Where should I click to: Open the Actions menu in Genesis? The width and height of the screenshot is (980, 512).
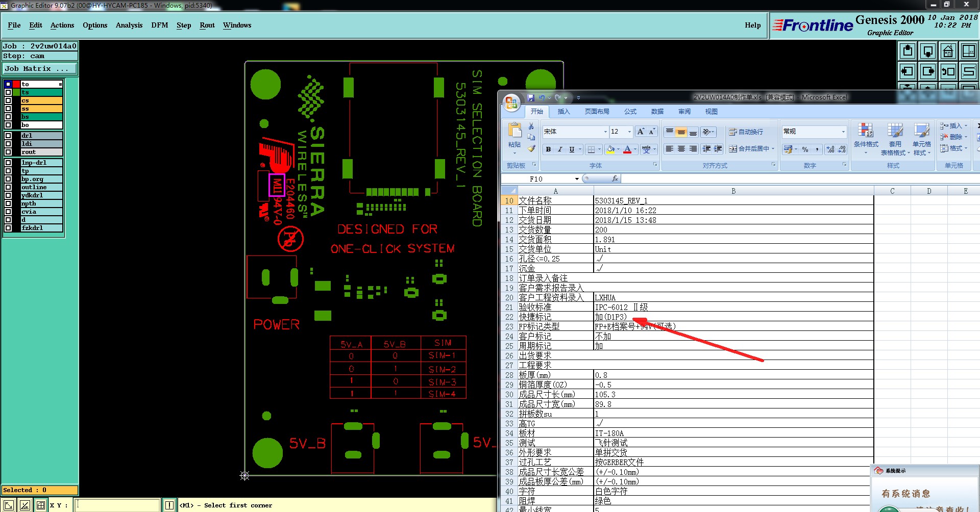[62, 25]
